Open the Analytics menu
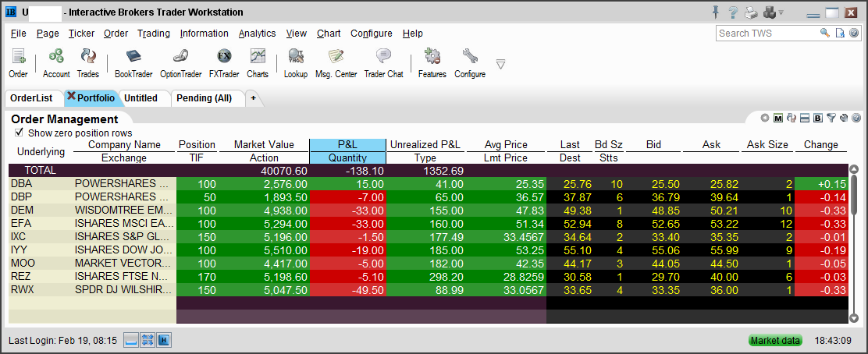The image size is (868, 354). click(257, 34)
